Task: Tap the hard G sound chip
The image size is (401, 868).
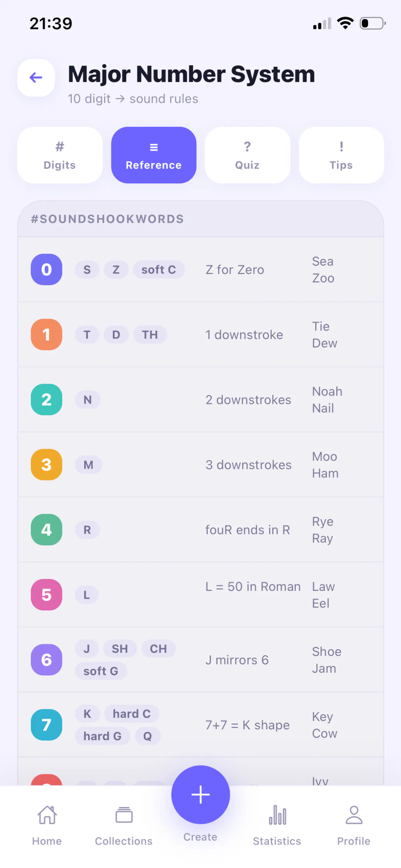Action: 102,736
